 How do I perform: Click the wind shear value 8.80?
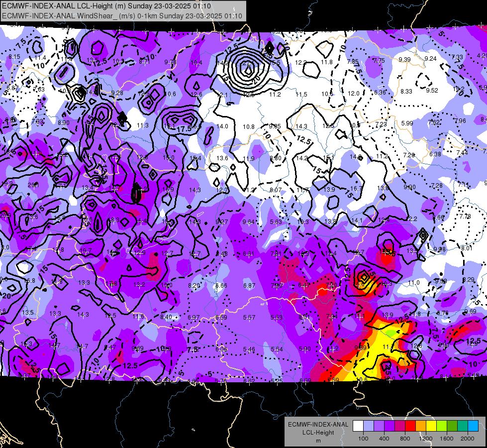coord(276,158)
